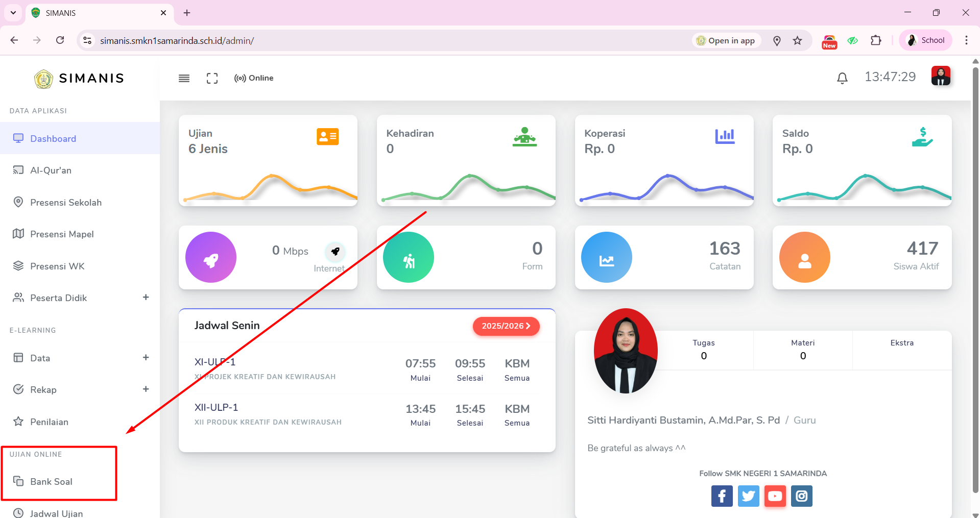The height and width of the screenshot is (518, 980).
Task: Toggle sidebar with hamburger menu icon
Action: click(x=184, y=78)
